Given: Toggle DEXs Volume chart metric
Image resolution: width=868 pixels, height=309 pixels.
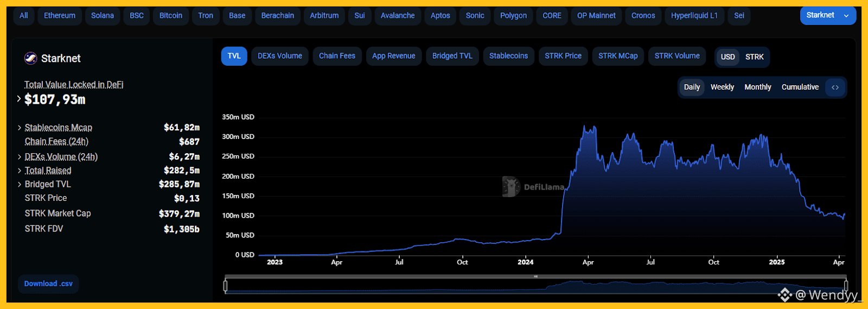Looking at the screenshot, I should coord(280,56).
